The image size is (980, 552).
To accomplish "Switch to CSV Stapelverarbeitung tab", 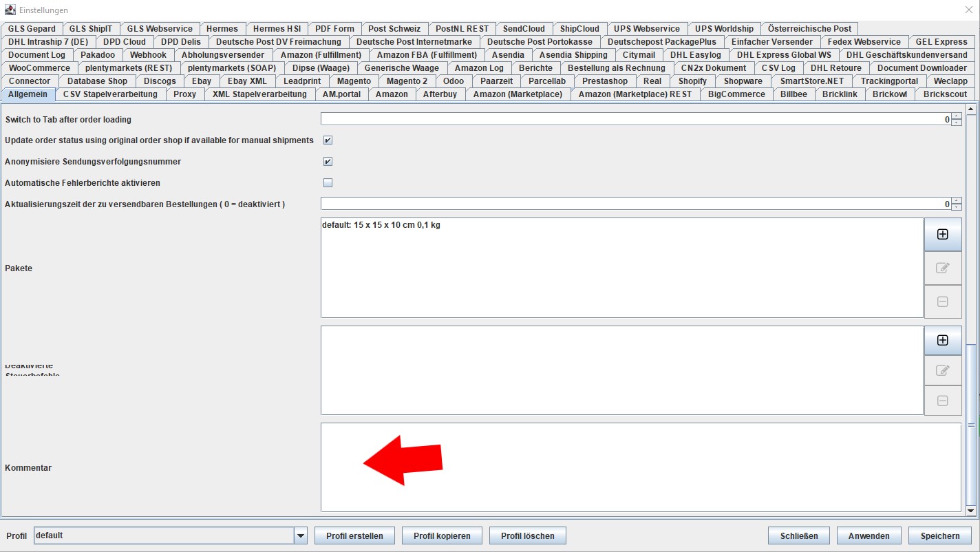I will [110, 94].
